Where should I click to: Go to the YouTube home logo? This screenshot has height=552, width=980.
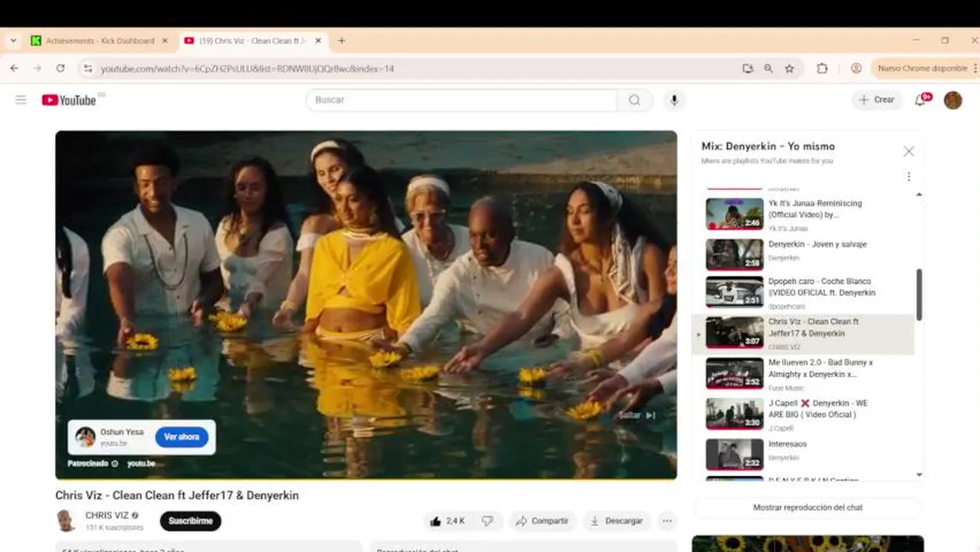69,100
